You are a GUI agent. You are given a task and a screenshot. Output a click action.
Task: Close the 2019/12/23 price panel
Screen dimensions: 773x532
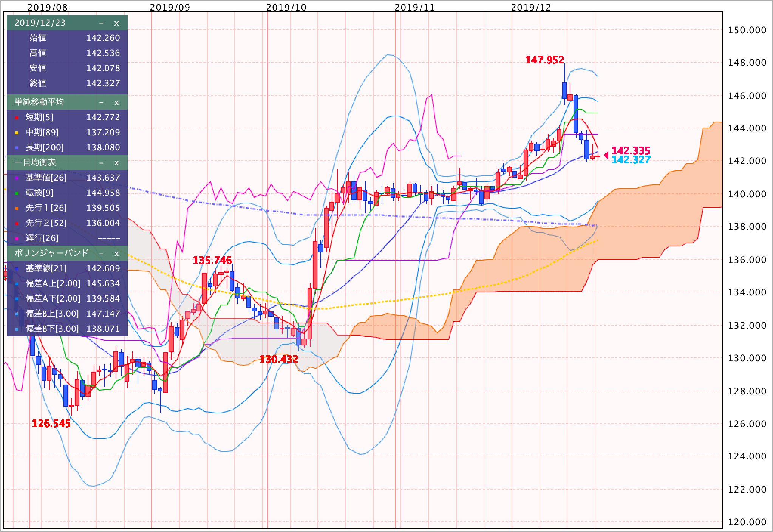point(116,23)
